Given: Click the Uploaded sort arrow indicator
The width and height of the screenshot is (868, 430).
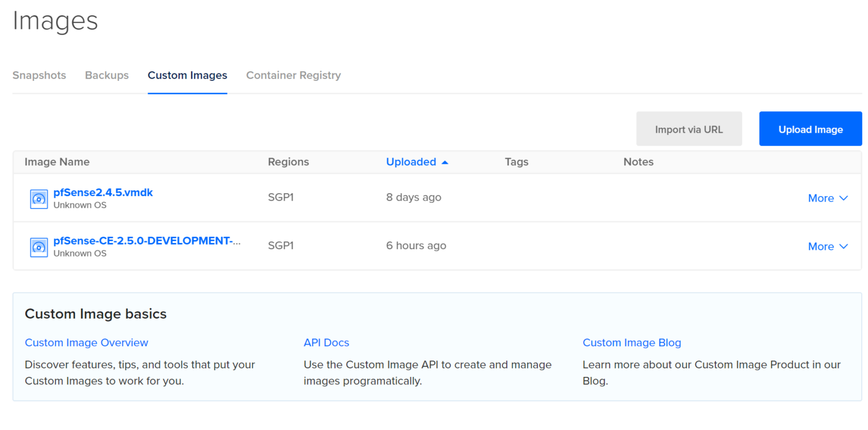Looking at the screenshot, I should click(x=445, y=162).
